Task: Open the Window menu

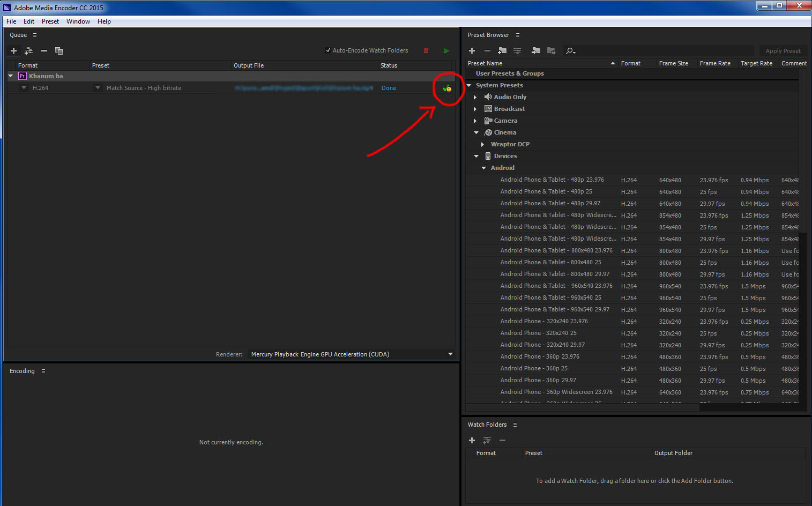Action: coord(78,21)
